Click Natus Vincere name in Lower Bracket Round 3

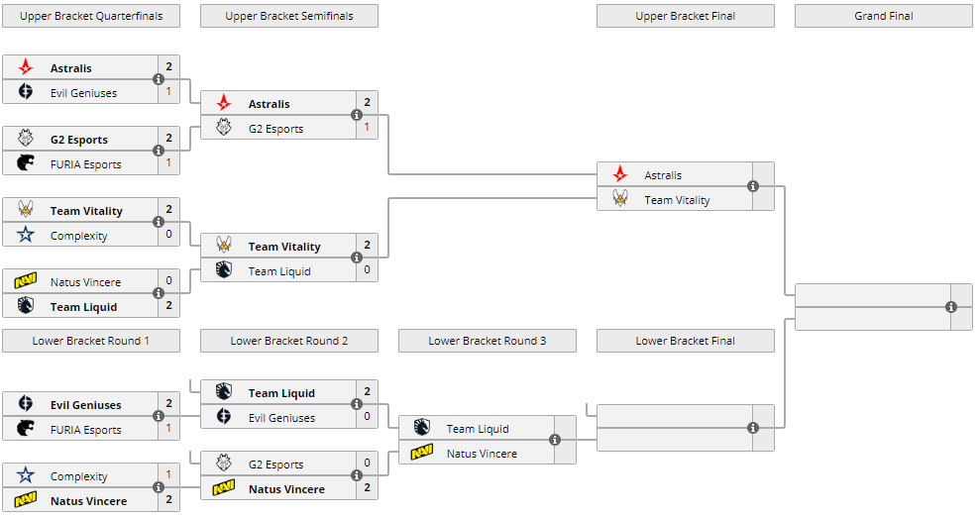point(482,454)
